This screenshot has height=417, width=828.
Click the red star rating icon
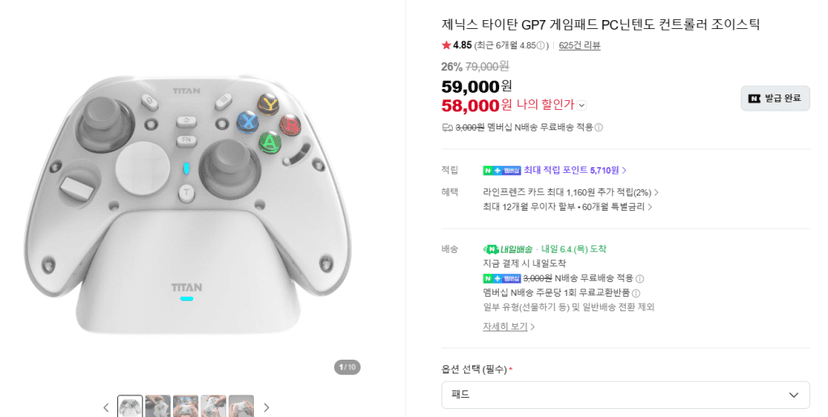[x=446, y=45]
